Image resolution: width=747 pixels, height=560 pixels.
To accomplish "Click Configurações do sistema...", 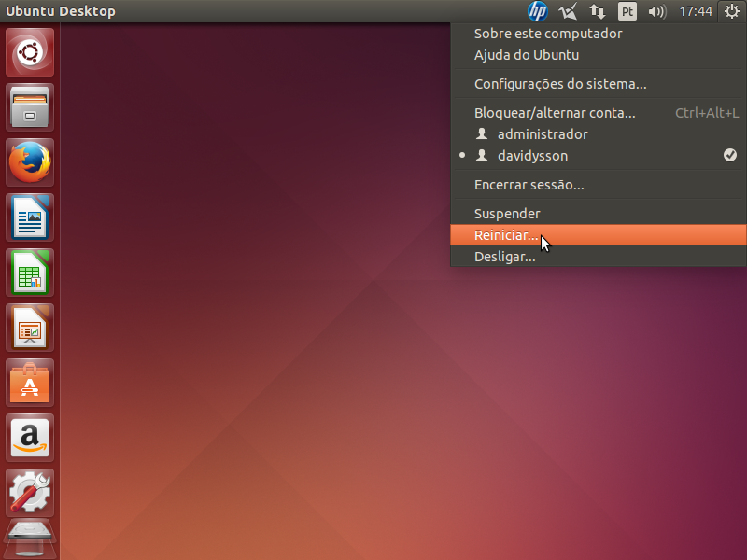I will pyautogui.click(x=560, y=84).
